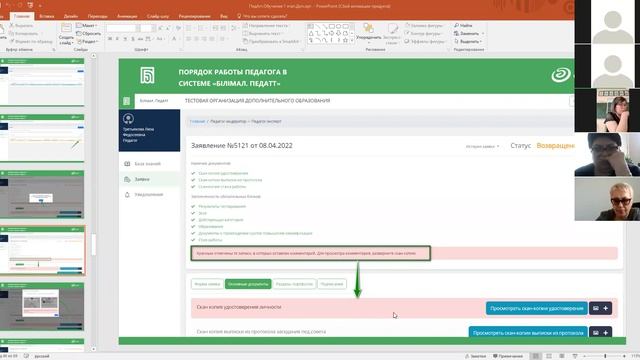Viewport: 640px width, 360px height.
Task: Reset slide with the Сбросить button
Action: pyautogui.click(x=89, y=33)
